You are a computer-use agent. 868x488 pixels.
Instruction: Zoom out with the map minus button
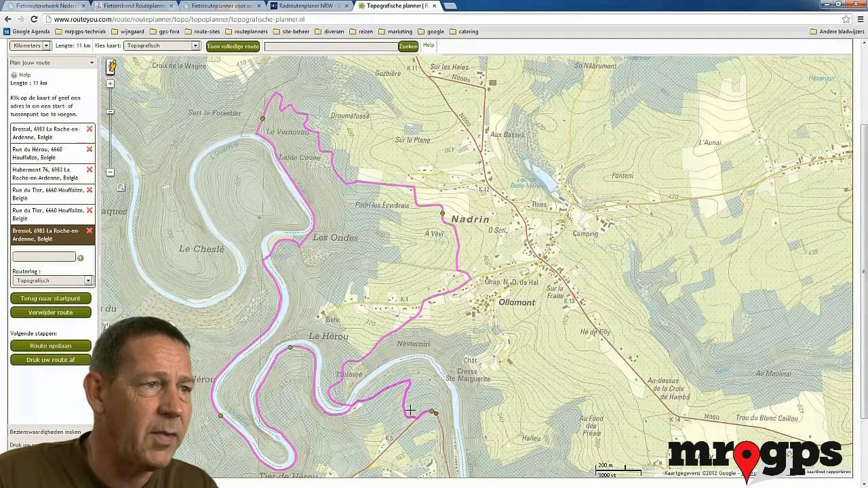click(x=111, y=172)
